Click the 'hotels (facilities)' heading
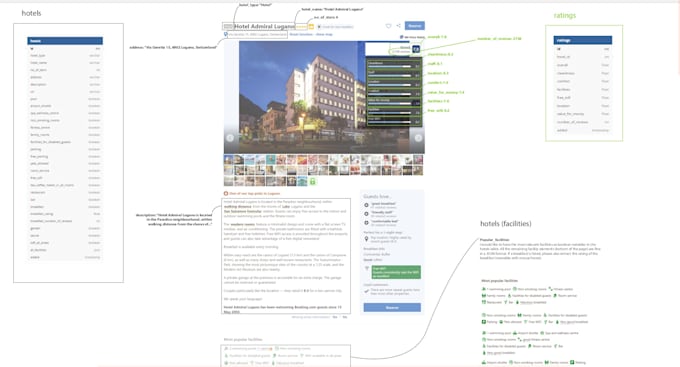The width and height of the screenshot is (680, 367). coord(506,224)
